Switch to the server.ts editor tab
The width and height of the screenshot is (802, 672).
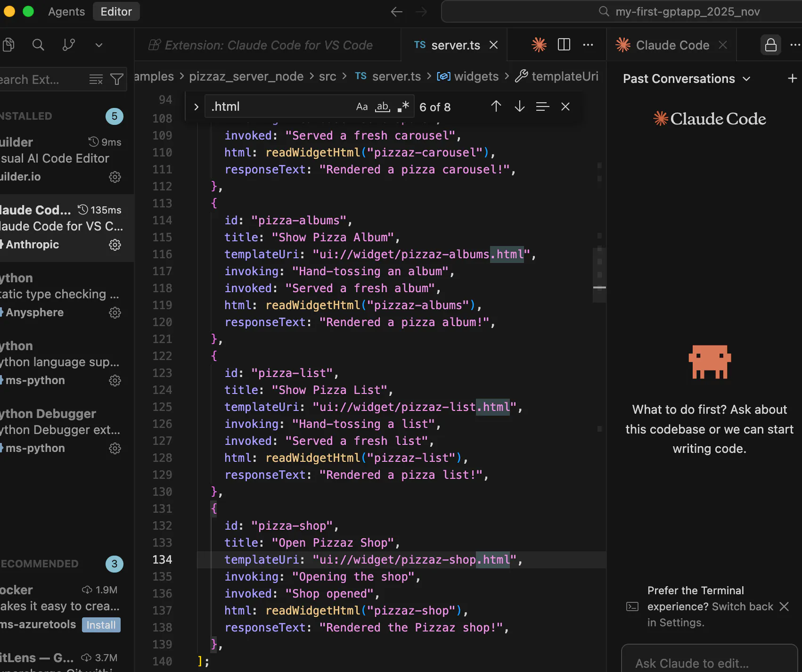point(455,45)
